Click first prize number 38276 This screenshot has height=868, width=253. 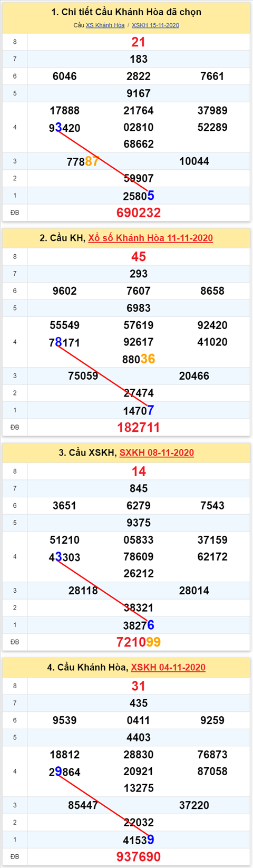(139, 625)
